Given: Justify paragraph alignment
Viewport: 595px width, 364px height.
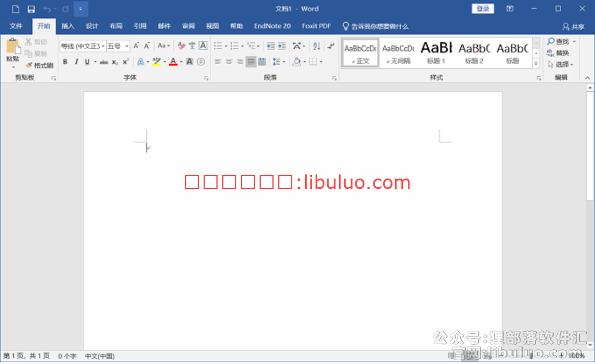Looking at the screenshot, I should pos(251,62).
